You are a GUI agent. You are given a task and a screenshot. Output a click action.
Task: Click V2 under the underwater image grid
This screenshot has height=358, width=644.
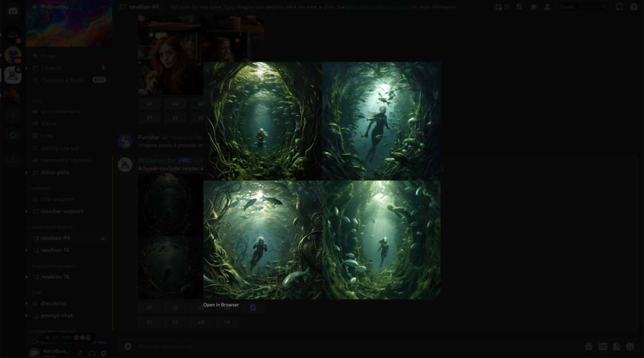coord(175,322)
